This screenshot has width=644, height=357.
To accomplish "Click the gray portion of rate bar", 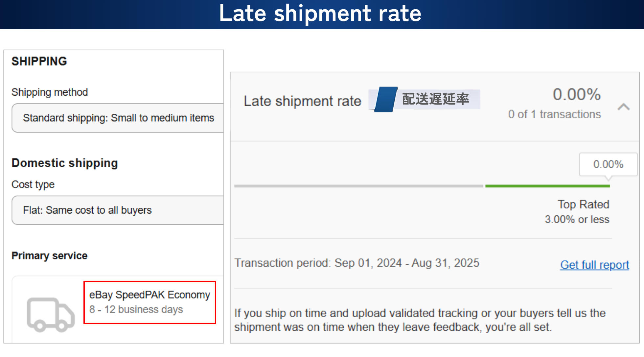I will click(x=358, y=186).
